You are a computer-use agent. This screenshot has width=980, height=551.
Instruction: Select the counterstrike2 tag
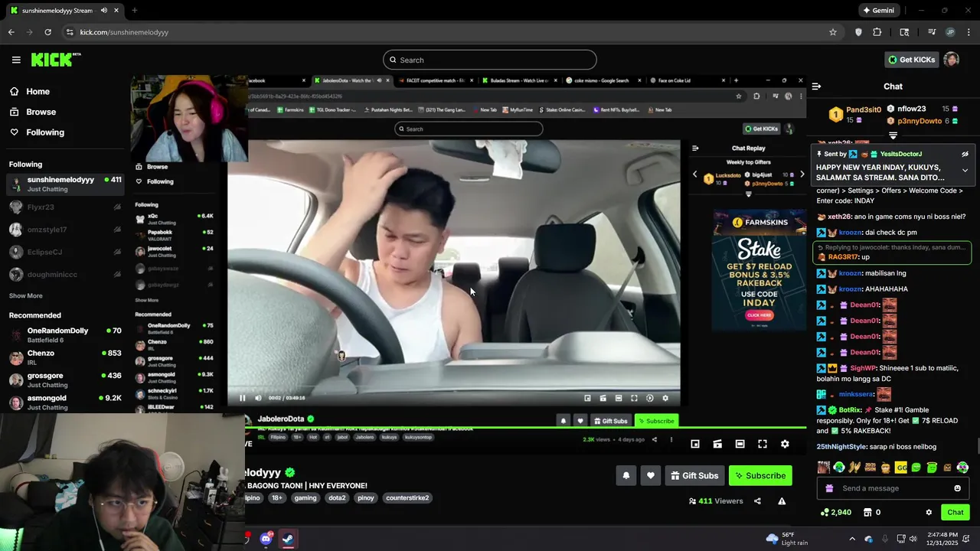(x=407, y=497)
